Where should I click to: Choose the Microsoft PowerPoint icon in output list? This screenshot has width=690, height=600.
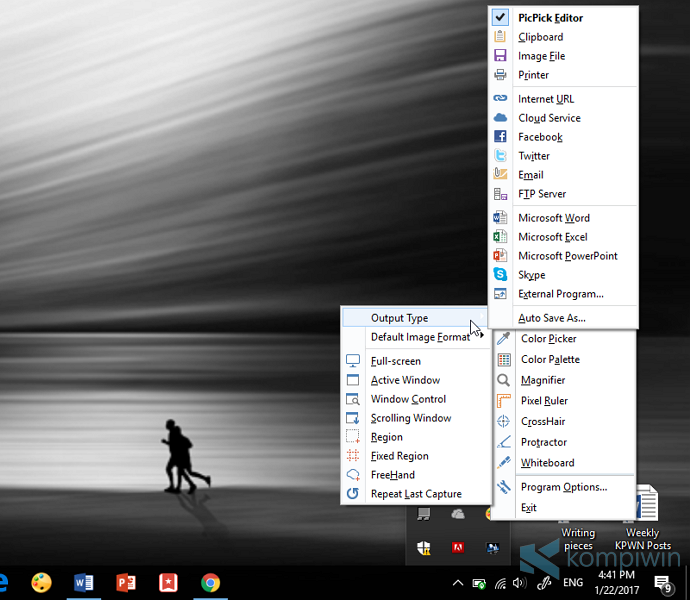point(500,255)
